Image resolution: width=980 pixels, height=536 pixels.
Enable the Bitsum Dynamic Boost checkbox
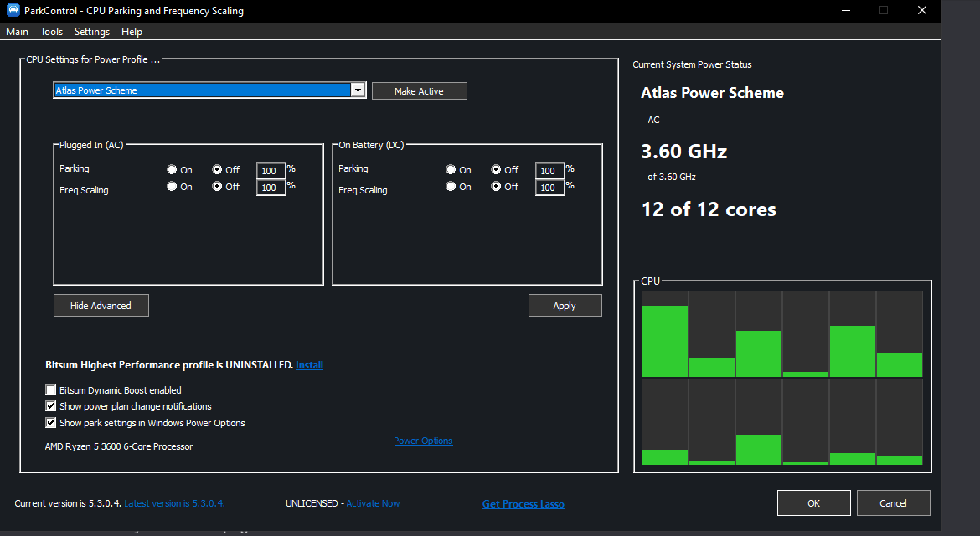click(51, 389)
